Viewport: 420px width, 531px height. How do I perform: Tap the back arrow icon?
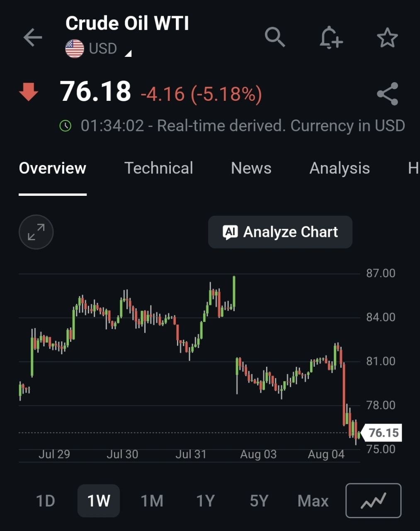tap(33, 38)
